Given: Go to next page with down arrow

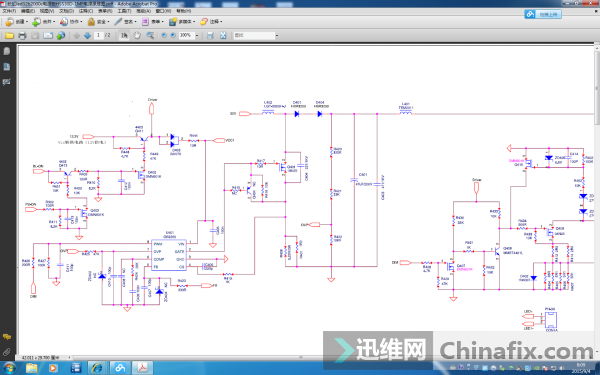Looking at the screenshot, I should pos(87,36).
